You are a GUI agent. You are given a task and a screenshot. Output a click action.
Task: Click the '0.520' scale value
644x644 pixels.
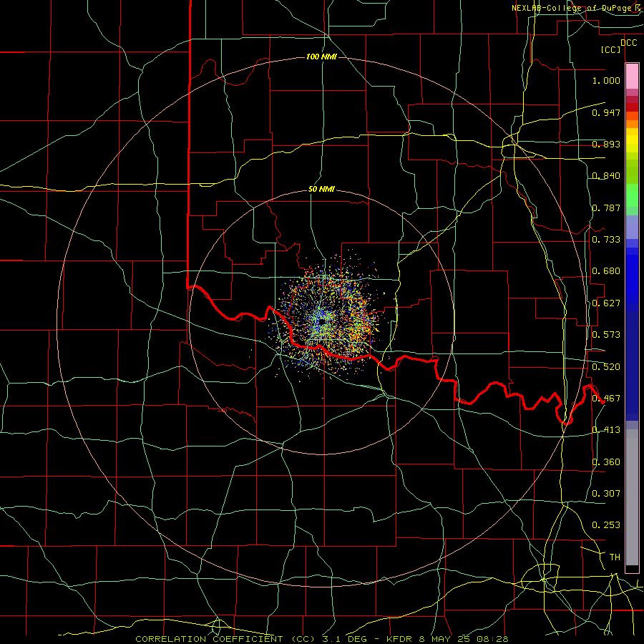pos(606,367)
